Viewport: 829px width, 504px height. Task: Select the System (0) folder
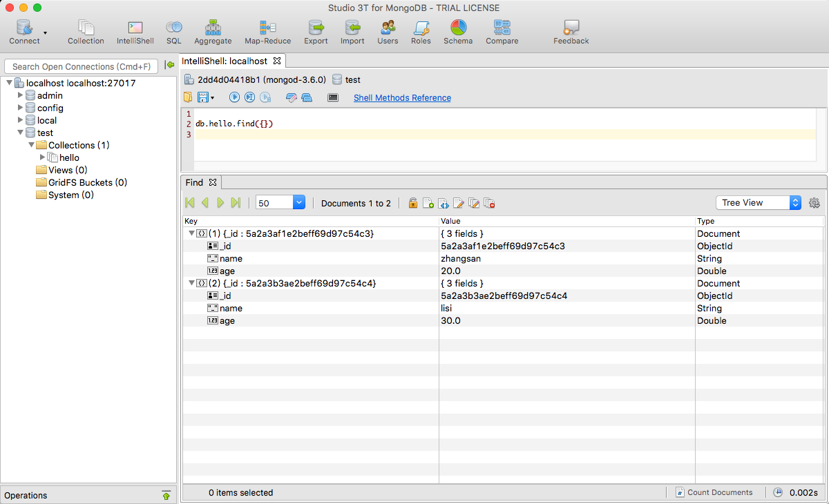click(x=65, y=195)
